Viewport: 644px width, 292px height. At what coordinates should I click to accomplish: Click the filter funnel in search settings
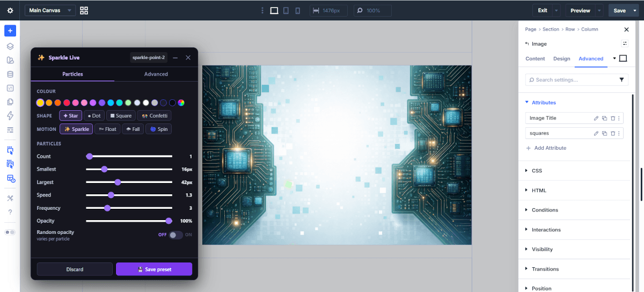coord(621,79)
